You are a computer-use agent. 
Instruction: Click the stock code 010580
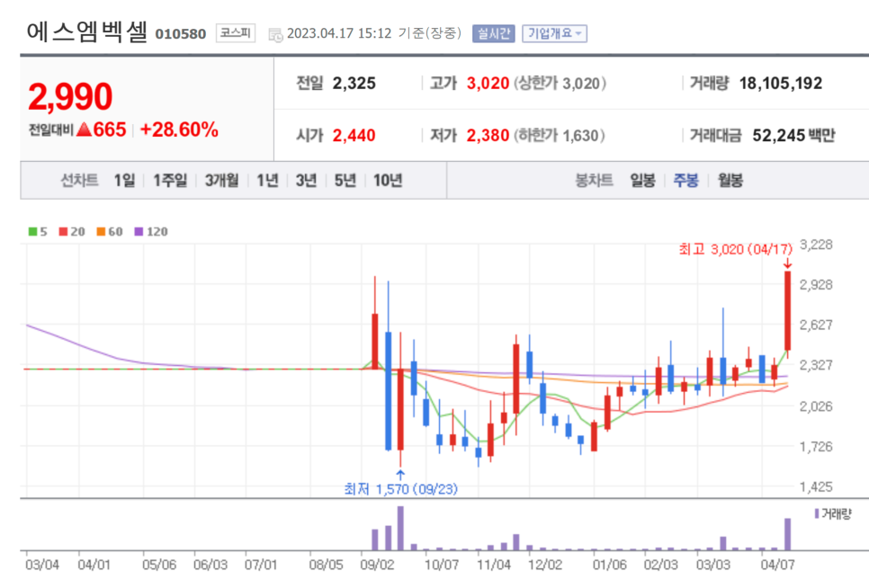(x=181, y=34)
